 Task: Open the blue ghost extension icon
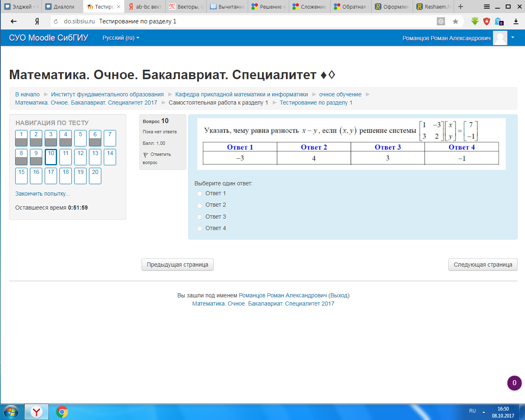click(499, 21)
